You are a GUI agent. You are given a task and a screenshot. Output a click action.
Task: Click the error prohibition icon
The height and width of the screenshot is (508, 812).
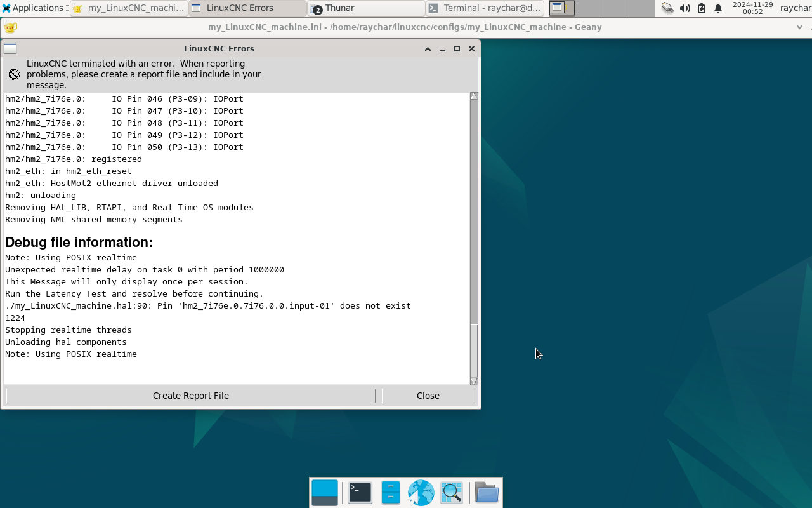(x=14, y=74)
